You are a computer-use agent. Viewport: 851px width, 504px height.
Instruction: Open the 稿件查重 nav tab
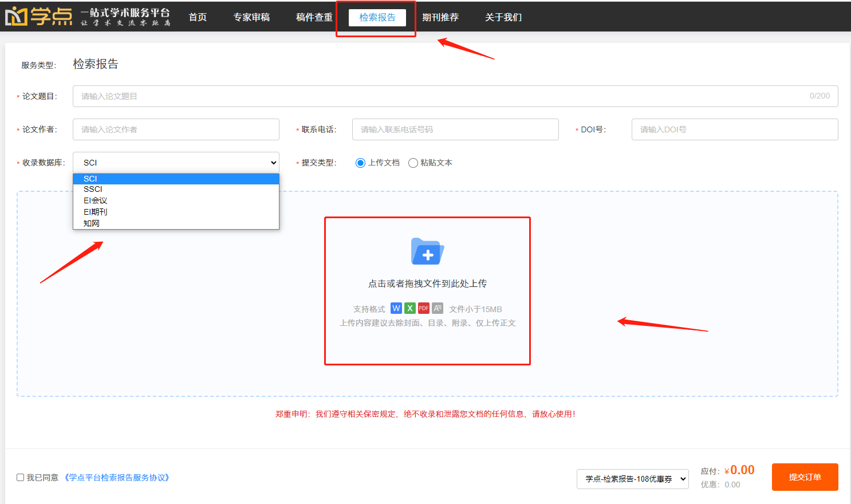[314, 17]
